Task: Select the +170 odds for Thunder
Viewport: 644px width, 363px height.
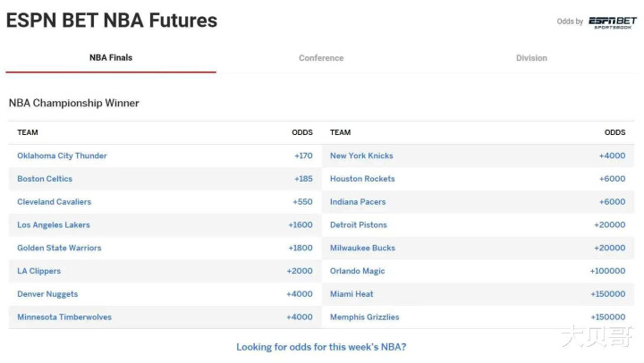Action: [303, 156]
